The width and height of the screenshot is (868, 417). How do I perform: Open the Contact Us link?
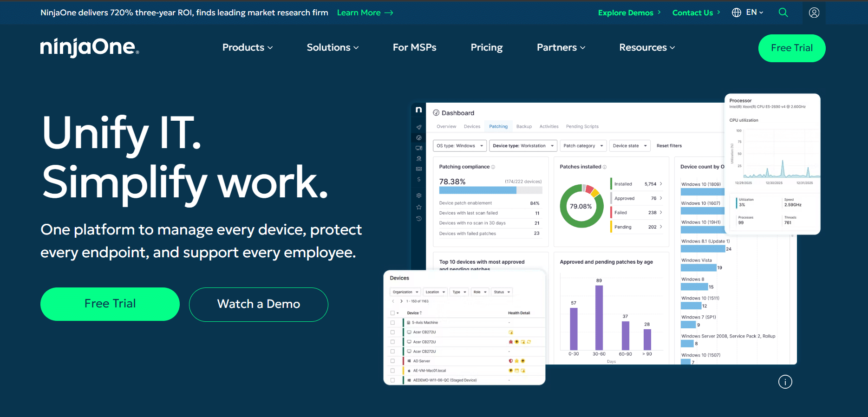(x=696, y=13)
